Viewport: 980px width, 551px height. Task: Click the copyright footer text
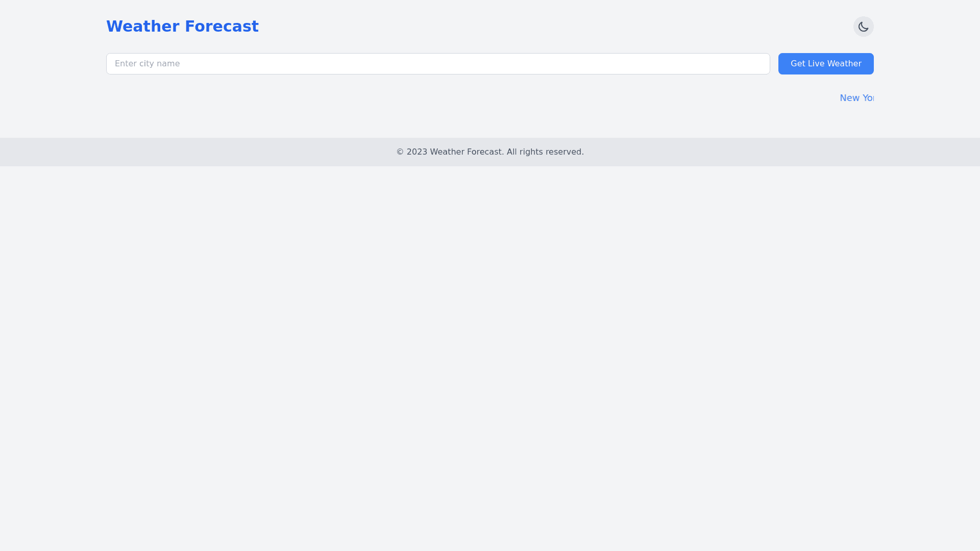(489, 152)
